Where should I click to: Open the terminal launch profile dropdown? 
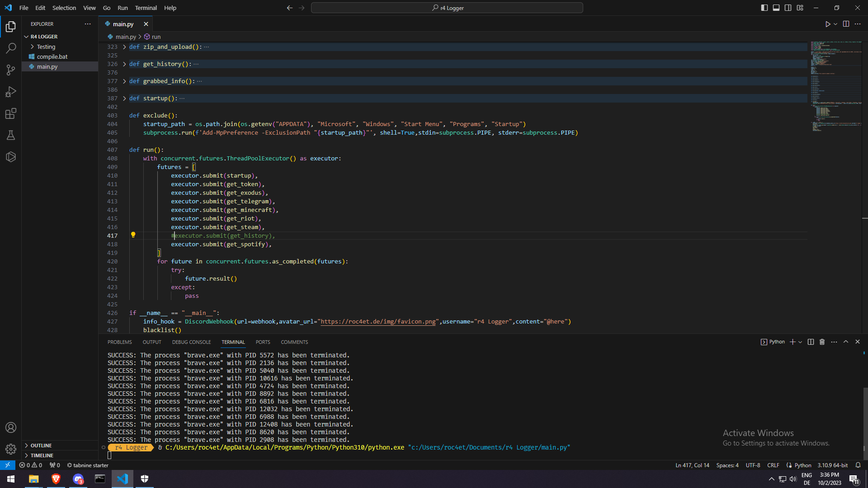point(800,342)
